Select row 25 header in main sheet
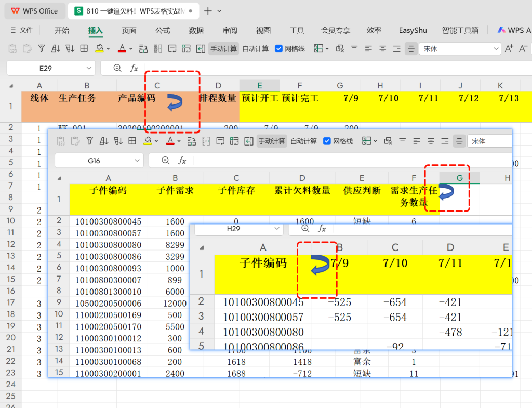Viewport: 532px width, 408px height. coord(10,396)
